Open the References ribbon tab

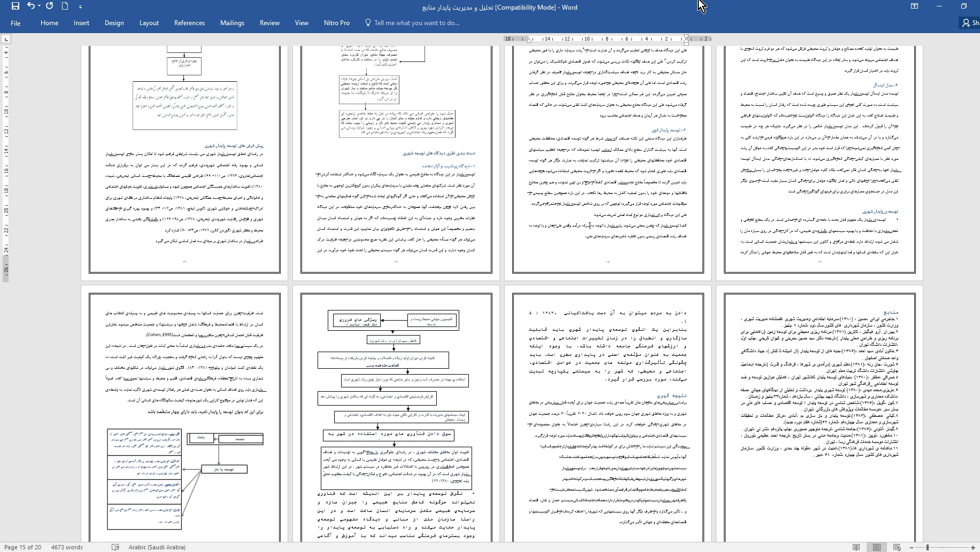tap(189, 23)
